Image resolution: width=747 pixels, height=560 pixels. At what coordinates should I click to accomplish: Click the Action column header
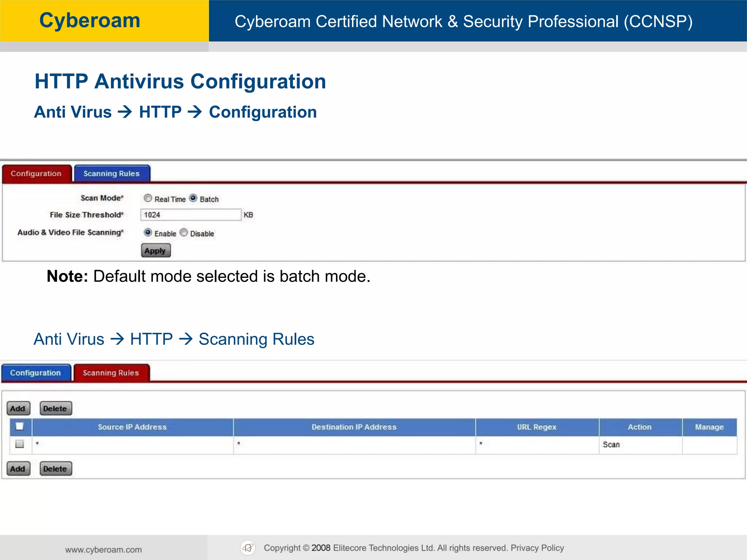point(640,427)
